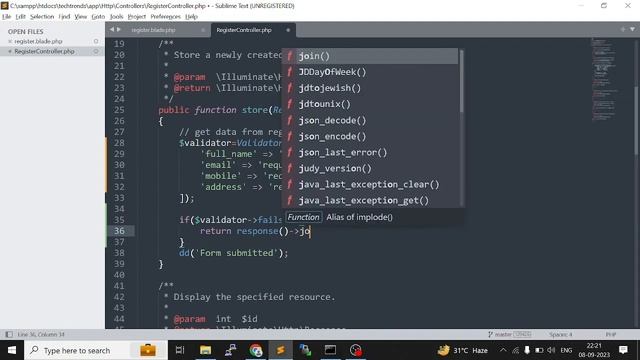Show hidden system tray icons
The height and width of the screenshot is (360, 640).
pyautogui.click(x=503, y=350)
